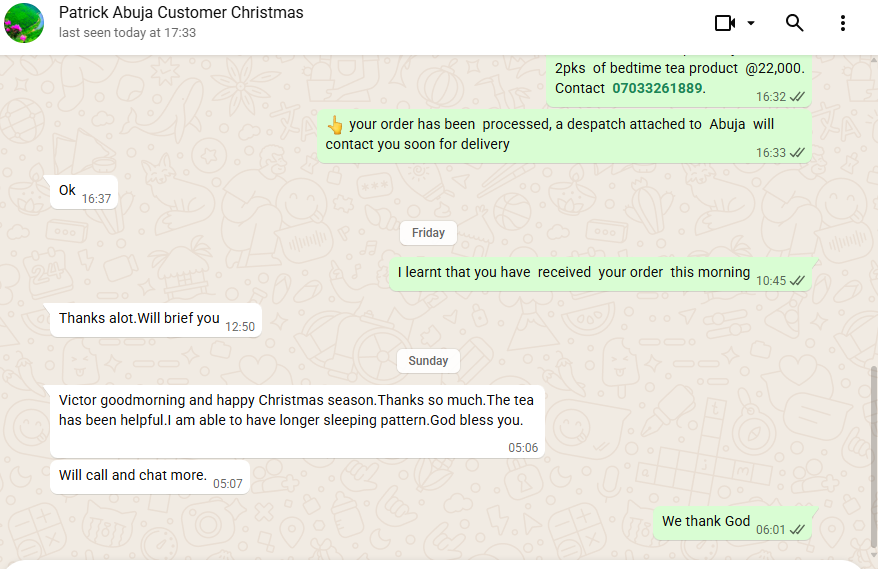Click the double-tick beside 16:32 timestamp
878x569 pixels.
point(797,97)
